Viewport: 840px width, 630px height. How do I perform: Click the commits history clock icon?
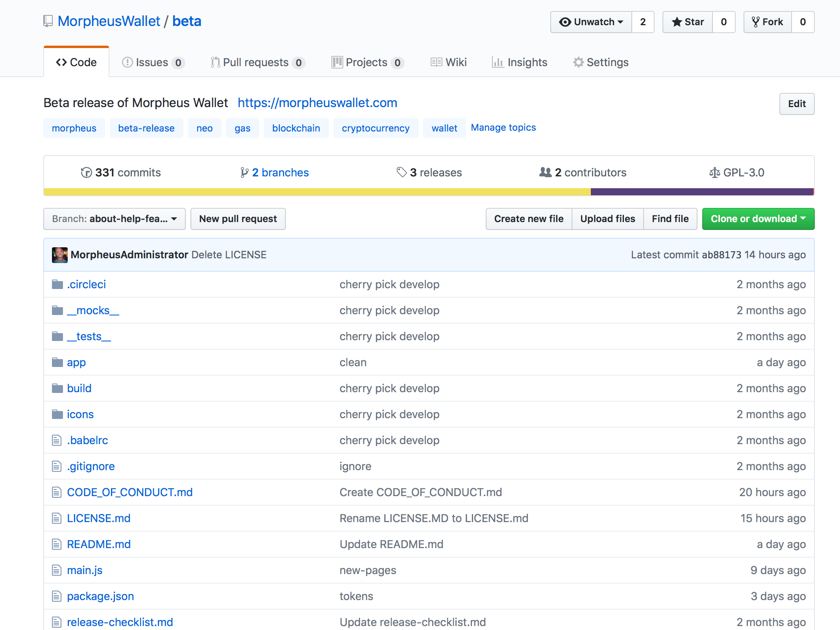[86, 172]
